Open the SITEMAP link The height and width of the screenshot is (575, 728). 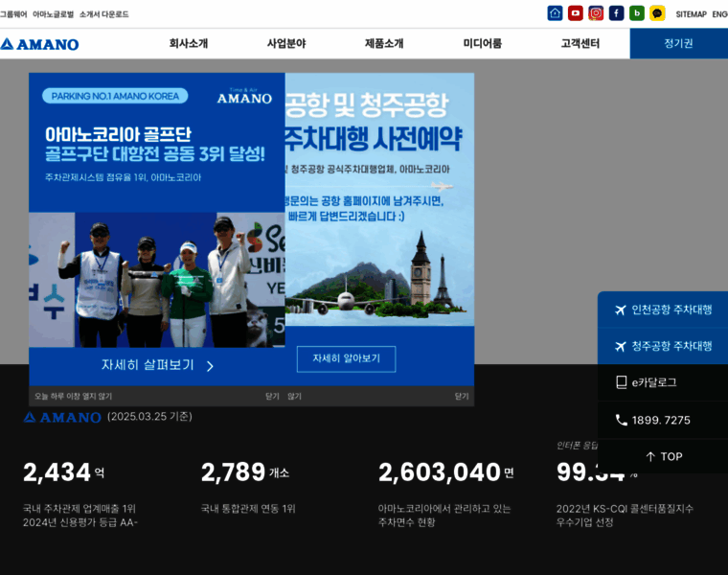691,14
